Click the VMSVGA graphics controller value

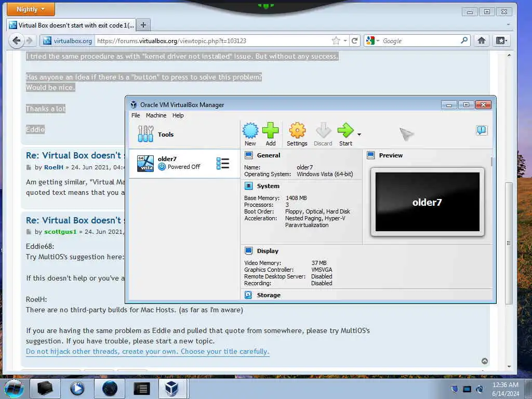(x=322, y=270)
